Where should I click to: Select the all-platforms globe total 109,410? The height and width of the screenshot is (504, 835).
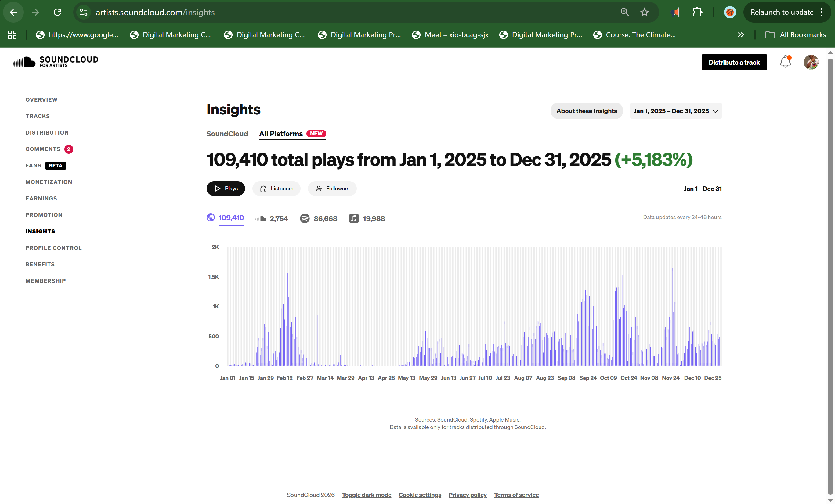(x=225, y=218)
